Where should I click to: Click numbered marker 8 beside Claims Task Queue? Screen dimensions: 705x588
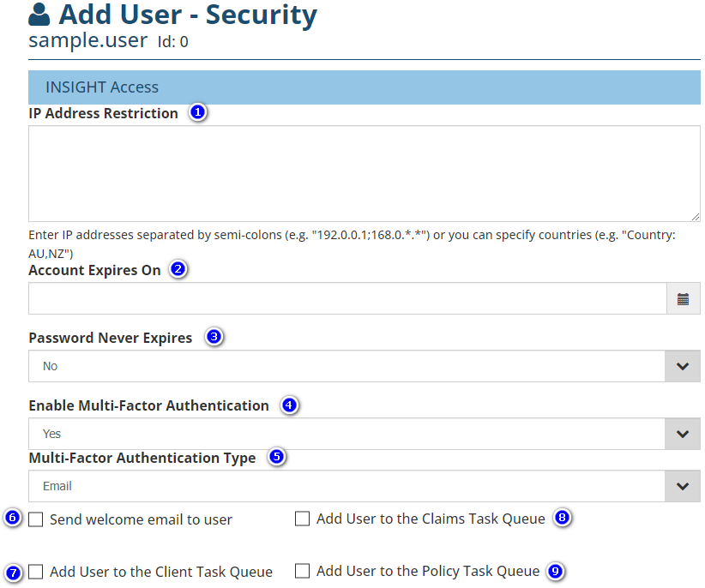point(562,518)
